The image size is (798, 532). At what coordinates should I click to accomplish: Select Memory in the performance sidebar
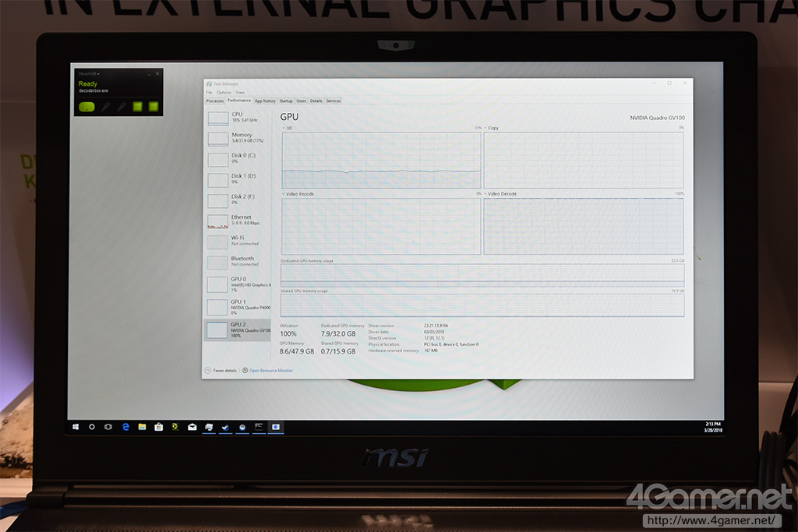pos(238,138)
